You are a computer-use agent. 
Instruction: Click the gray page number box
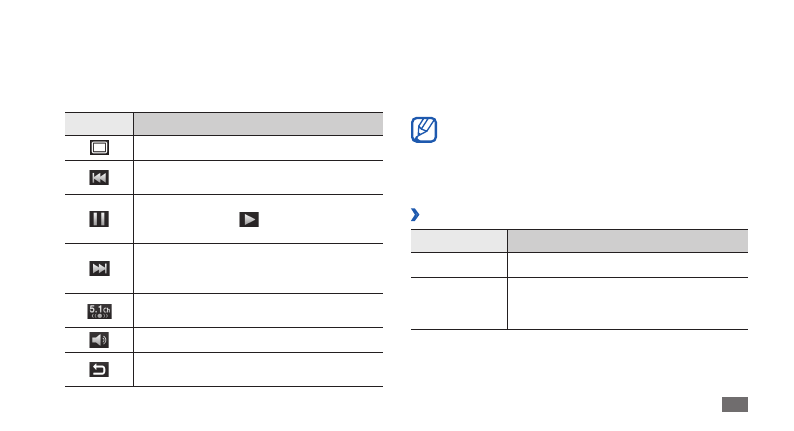tap(733, 404)
